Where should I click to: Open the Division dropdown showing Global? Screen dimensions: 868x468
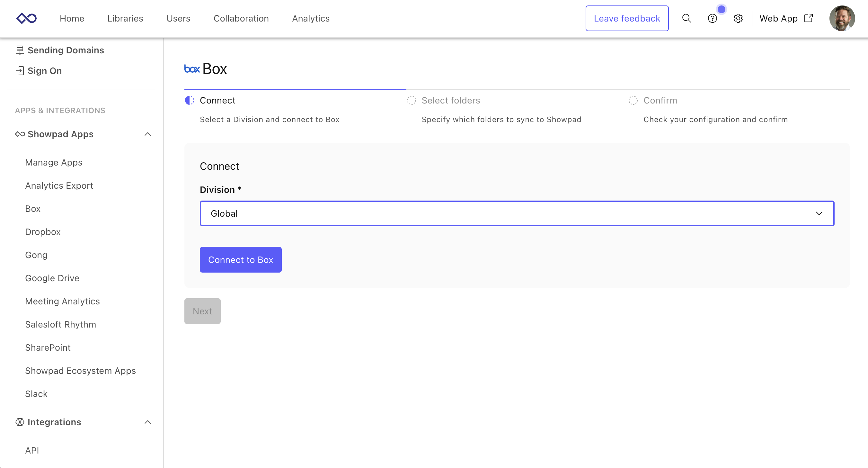517,213
